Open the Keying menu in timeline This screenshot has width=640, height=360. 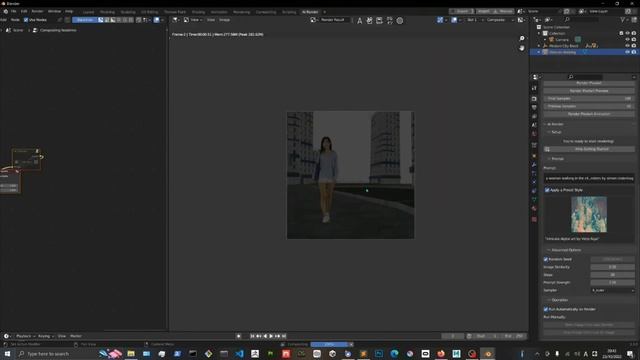coord(45,336)
